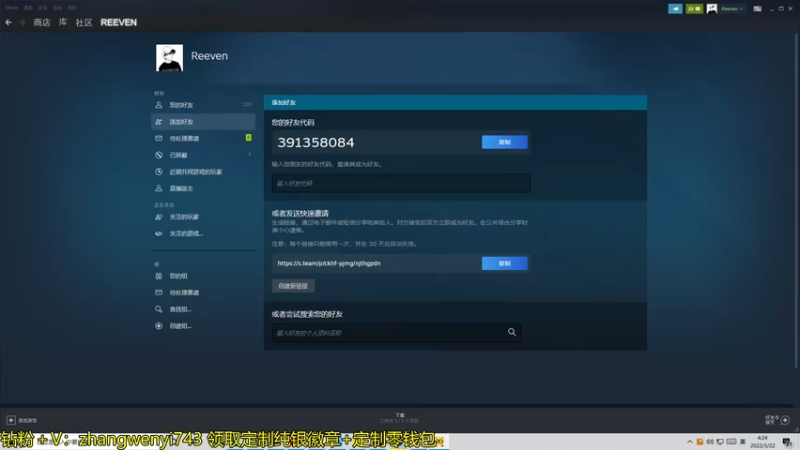
Task: Open the 好友与聊天 friends chat button
Action: [778, 420]
